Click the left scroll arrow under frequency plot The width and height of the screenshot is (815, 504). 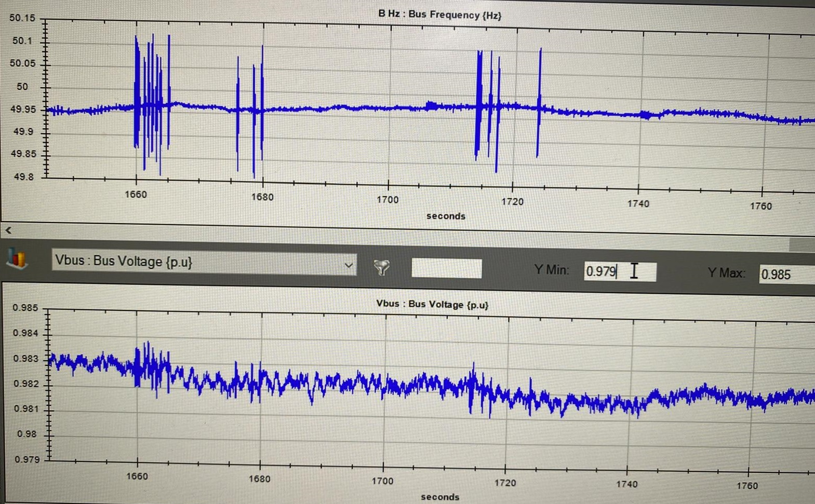point(8,230)
